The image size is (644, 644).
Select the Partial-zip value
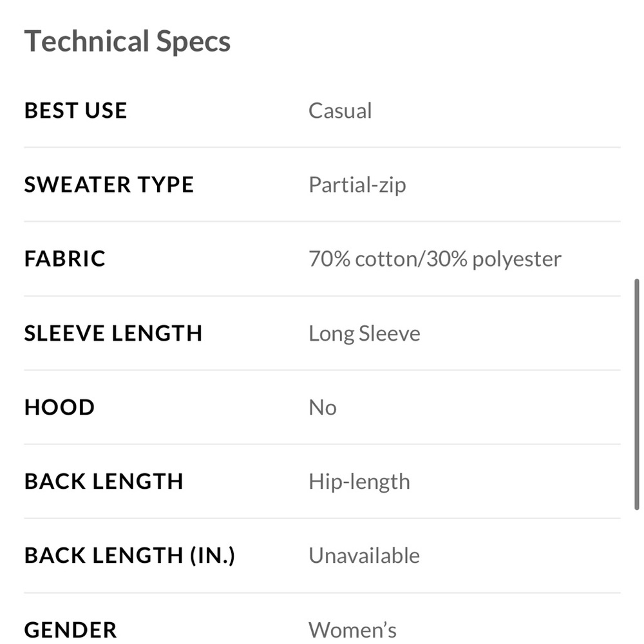point(357,185)
